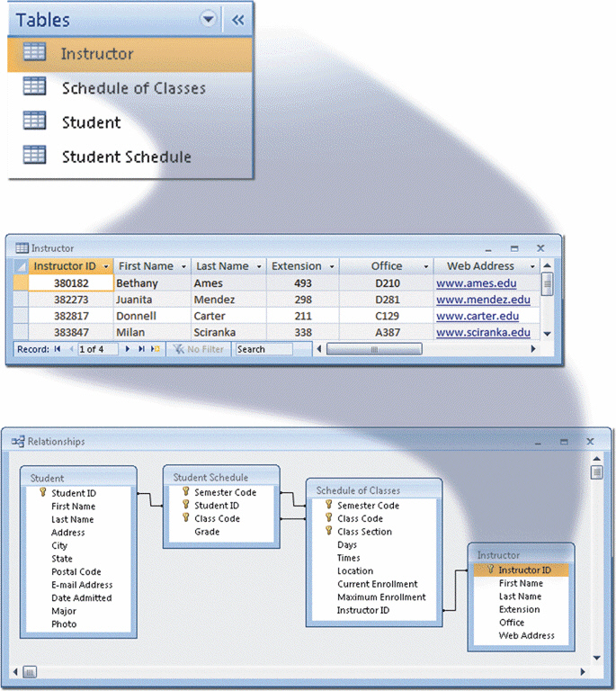
Task: Click the select-all corner of Instructor datasheet
Action: coord(20,266)
